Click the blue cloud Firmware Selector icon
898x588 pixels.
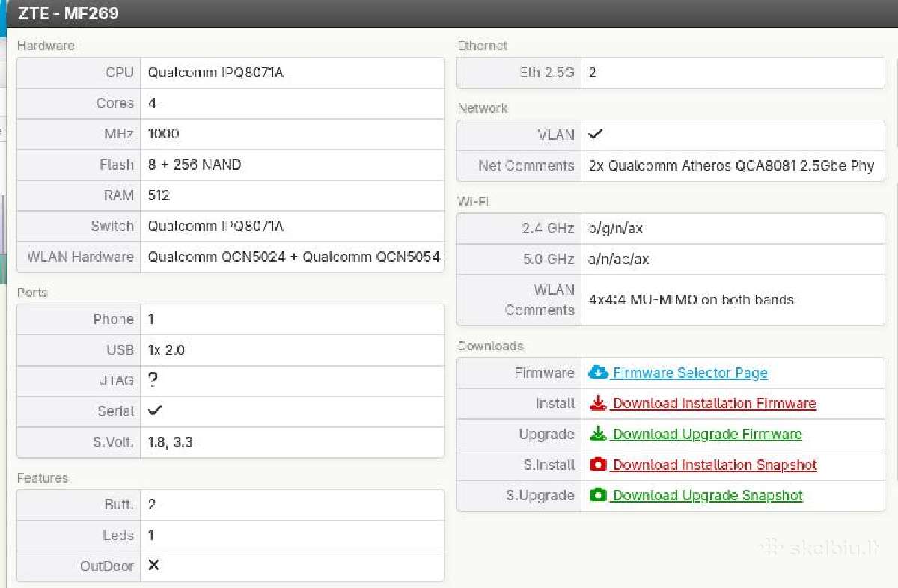[598, 373]
